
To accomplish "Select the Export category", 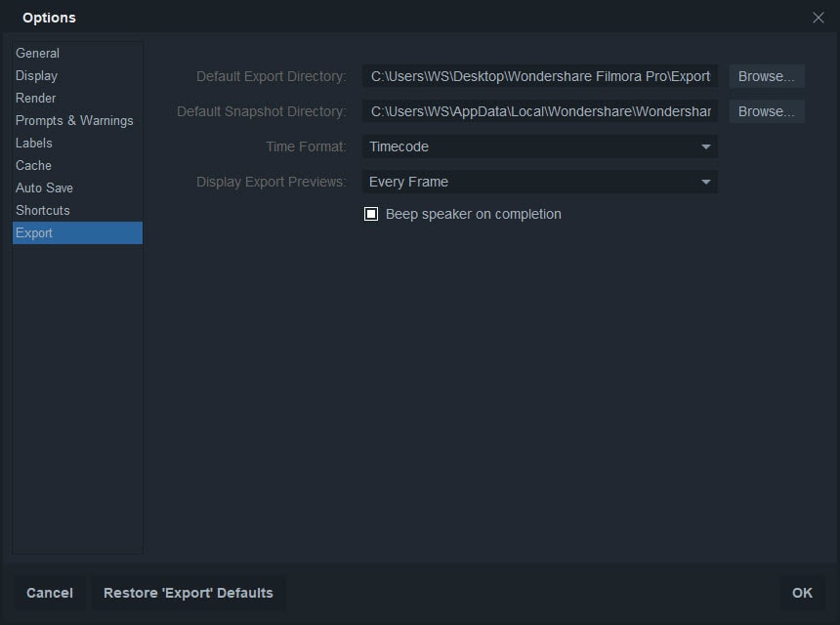I will point(34,232).
